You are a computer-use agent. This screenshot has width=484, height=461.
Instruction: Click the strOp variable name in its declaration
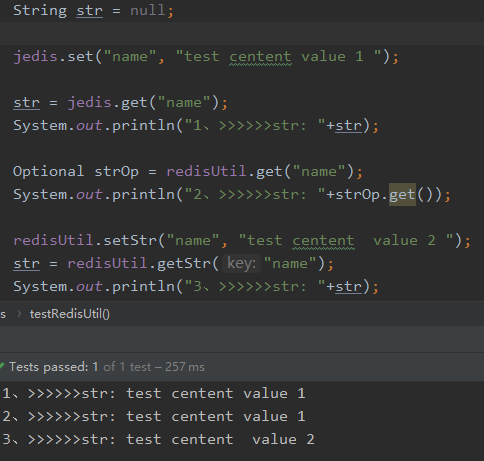[x=116, y=172]
